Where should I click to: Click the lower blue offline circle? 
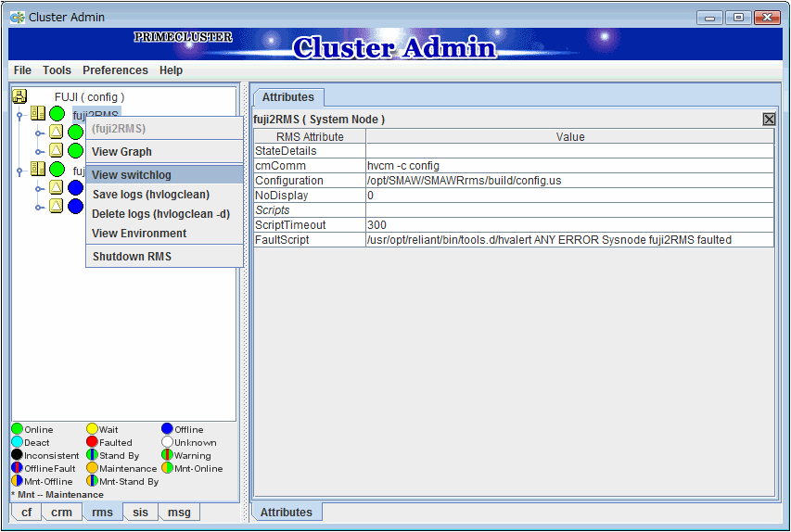[x=76, y=207]
